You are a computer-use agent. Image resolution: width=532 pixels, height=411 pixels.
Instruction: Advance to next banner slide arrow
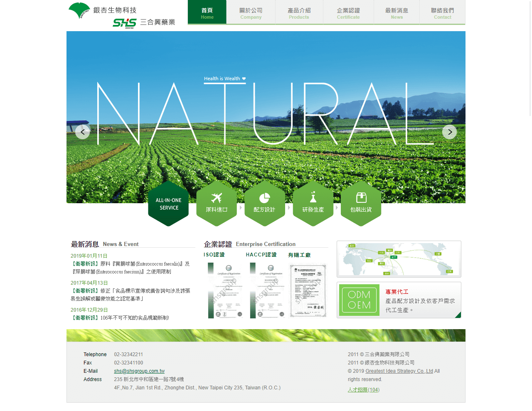[x=449, y=132]
